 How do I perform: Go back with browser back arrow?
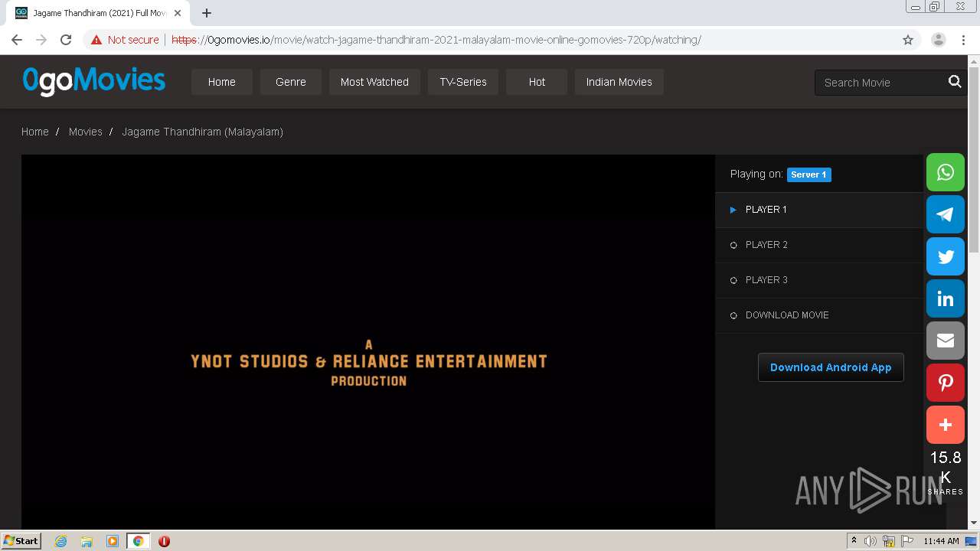coord(17,40)
